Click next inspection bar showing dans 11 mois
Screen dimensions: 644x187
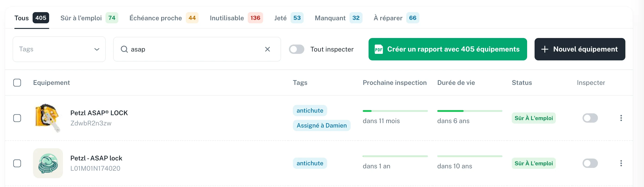[395, 111]
